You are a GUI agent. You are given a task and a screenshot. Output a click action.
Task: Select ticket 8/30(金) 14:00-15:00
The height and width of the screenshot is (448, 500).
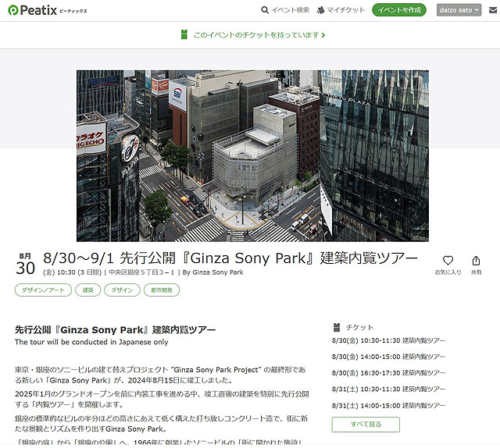(x=388, y=357)
